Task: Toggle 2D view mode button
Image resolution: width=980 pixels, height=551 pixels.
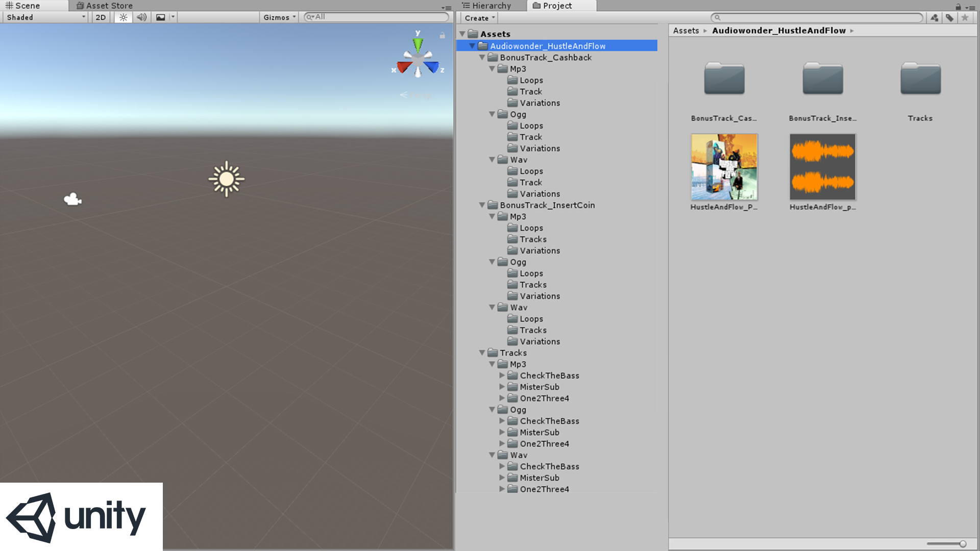Action: 101,17
